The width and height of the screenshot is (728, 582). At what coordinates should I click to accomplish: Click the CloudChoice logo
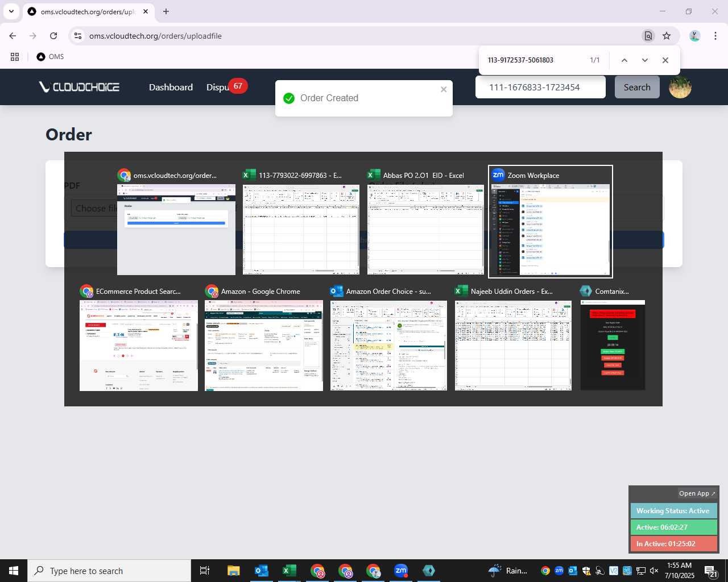(79, 87)
